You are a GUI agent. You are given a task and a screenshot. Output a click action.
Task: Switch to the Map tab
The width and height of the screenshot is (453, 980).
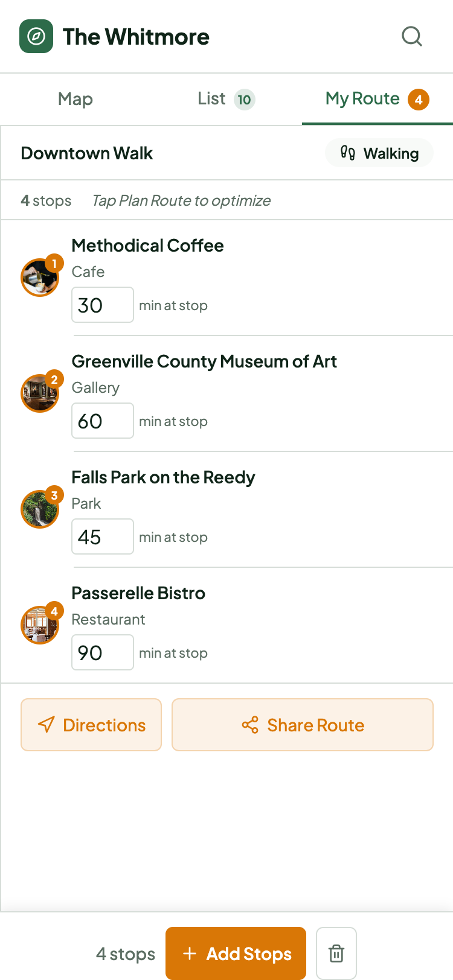(x=75, y=99)
